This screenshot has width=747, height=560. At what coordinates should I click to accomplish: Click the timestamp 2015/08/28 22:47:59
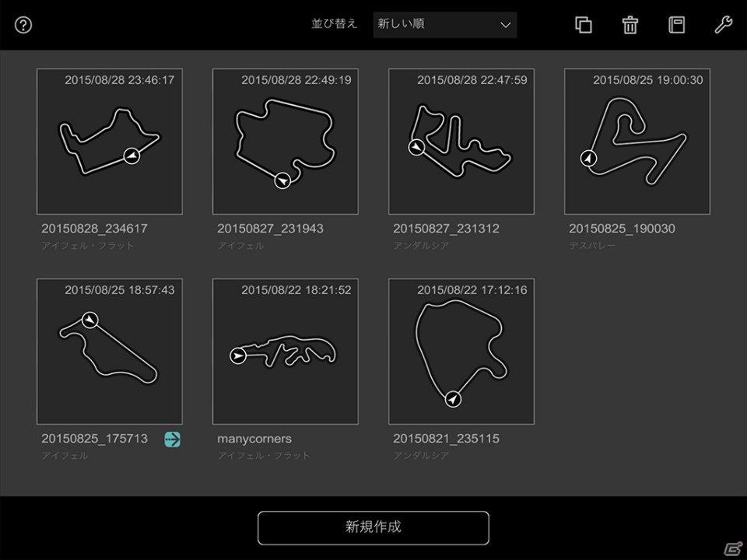[x=472, y=80]
